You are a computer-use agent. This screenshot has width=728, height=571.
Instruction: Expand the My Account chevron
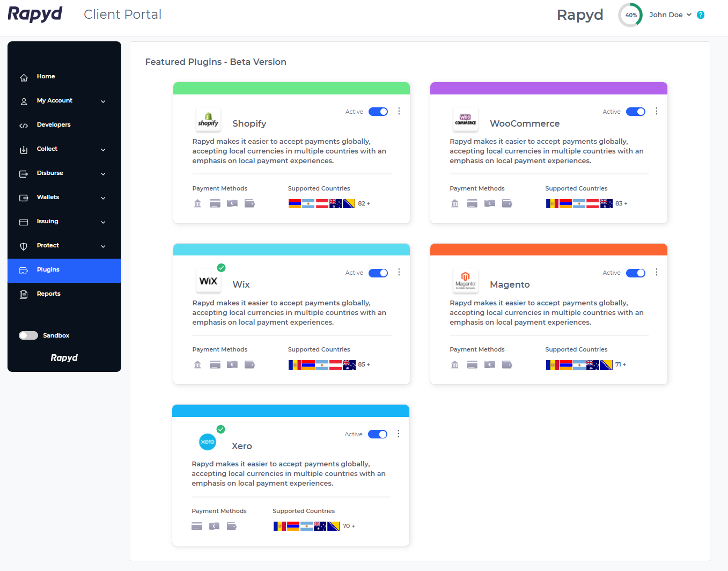point(103,101)
